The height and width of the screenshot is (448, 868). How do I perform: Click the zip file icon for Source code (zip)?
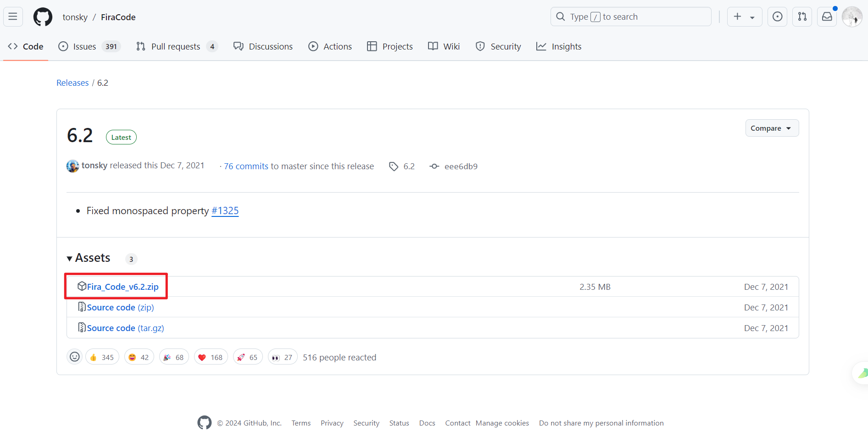point(82,307)
